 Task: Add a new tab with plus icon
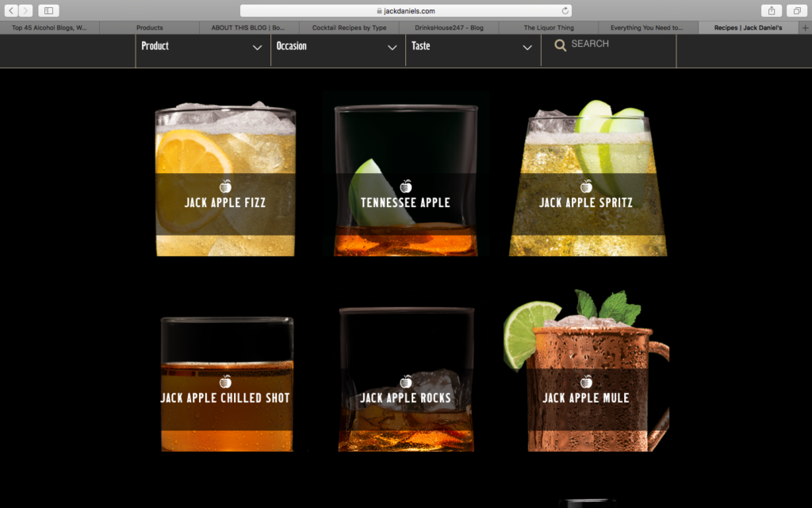(x=806, y=28)
